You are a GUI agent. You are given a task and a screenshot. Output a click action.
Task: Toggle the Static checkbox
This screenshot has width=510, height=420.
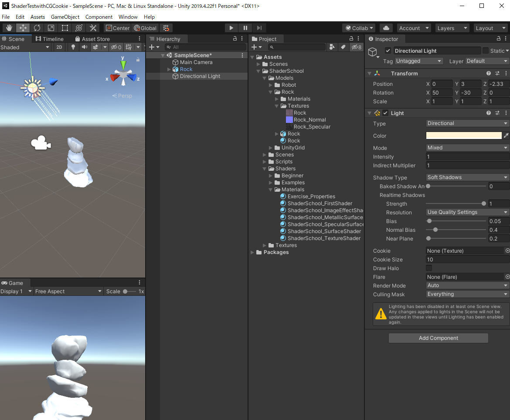click(x=486, y=51)
